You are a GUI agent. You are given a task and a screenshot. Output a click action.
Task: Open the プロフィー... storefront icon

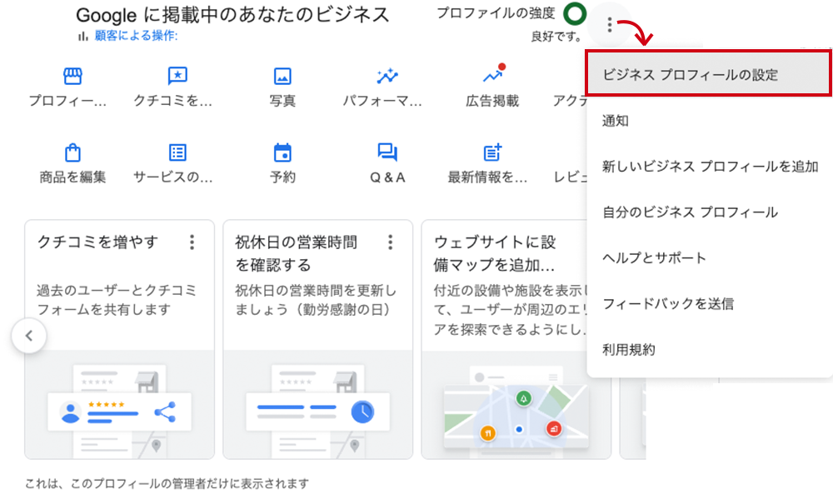coord(72,76)
